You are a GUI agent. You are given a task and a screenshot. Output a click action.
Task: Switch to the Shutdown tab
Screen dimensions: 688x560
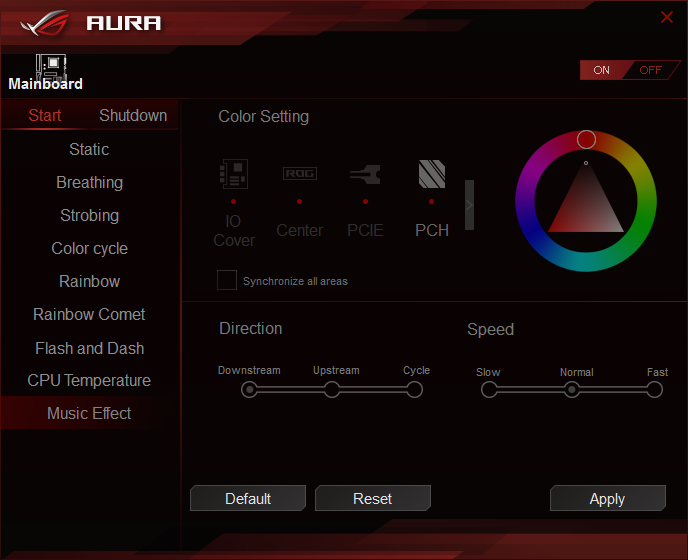click(x=133, y=115)
